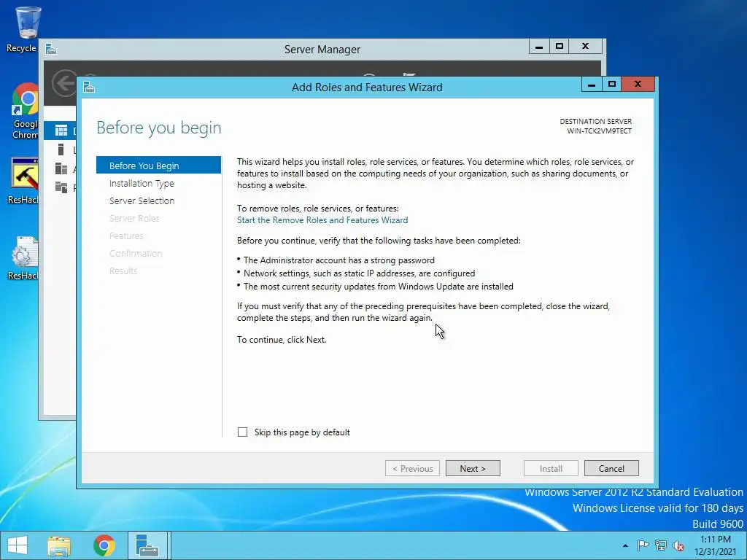Open the taskbar clock and date
This screenshot has width=747, height=560.
[x=715, y=545]
